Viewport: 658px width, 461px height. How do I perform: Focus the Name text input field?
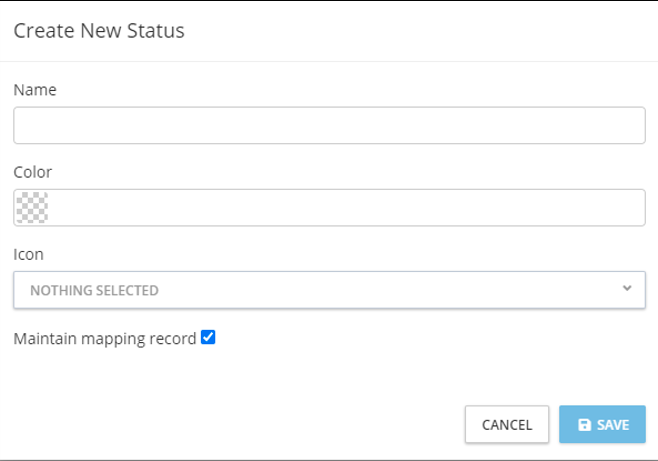click(329, 126)
